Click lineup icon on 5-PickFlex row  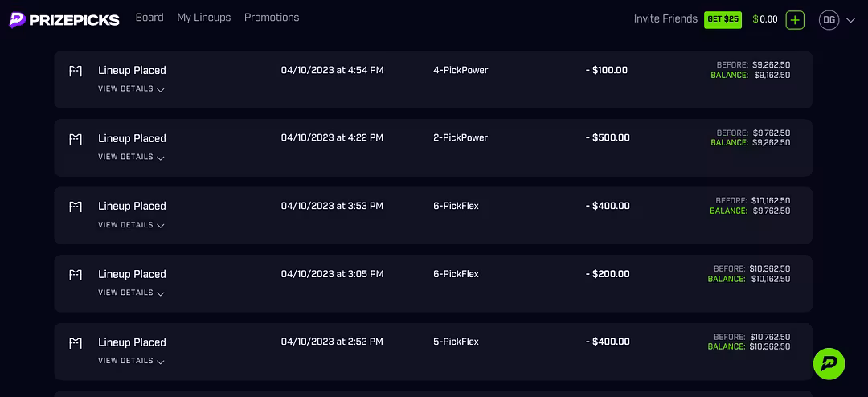[x=76, y=343]
